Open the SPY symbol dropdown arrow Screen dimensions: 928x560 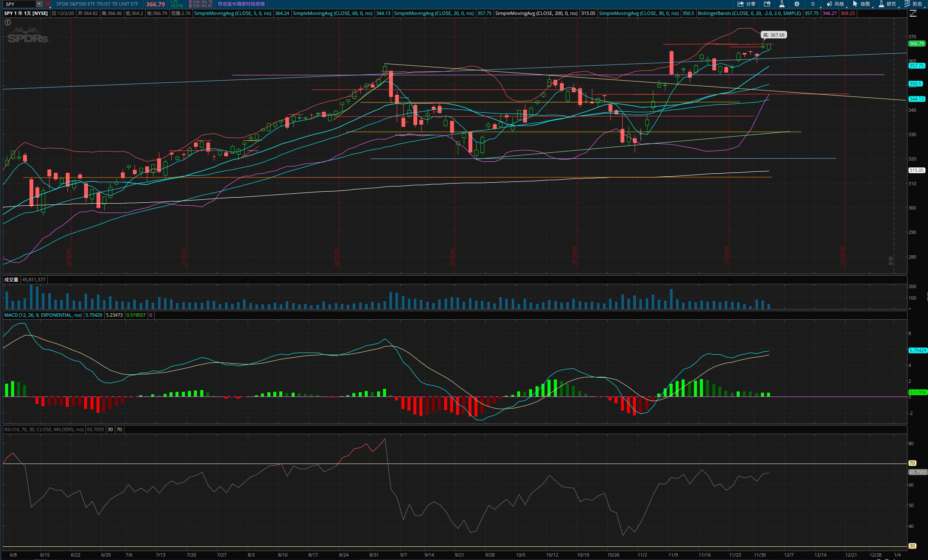(39, 4)
